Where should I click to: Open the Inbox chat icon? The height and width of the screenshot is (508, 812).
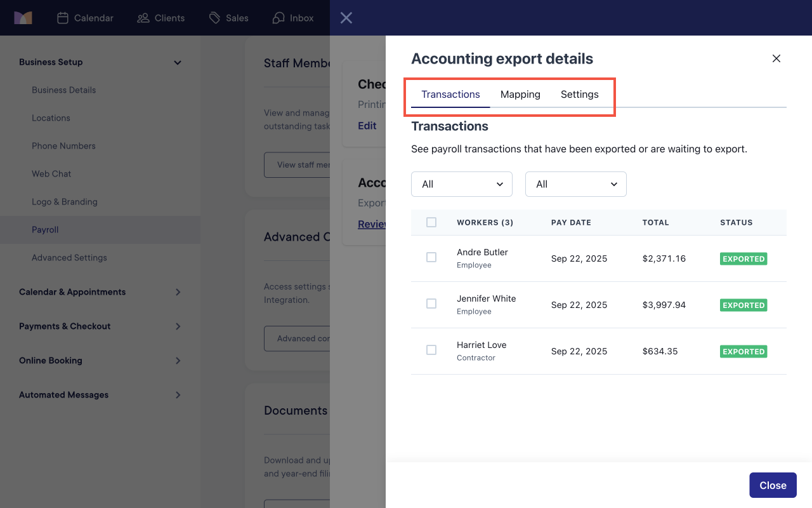(x=278, y=18)
